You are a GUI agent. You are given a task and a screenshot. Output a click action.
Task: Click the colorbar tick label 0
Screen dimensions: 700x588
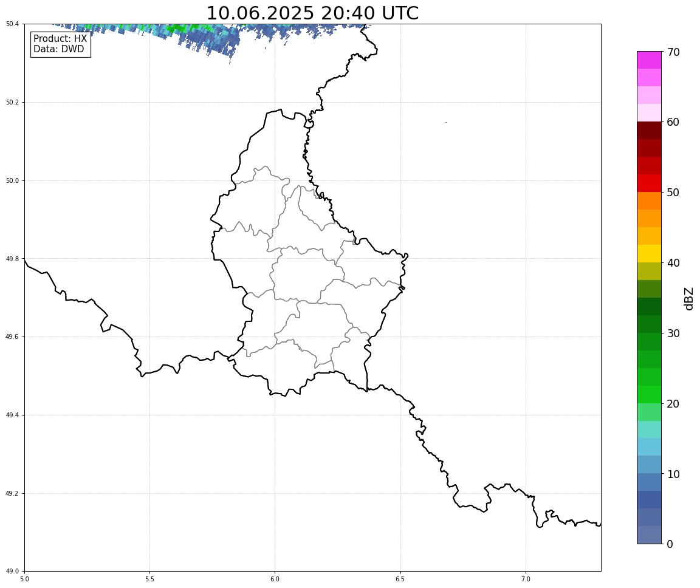pyautogui.click(x=670, y=544)
